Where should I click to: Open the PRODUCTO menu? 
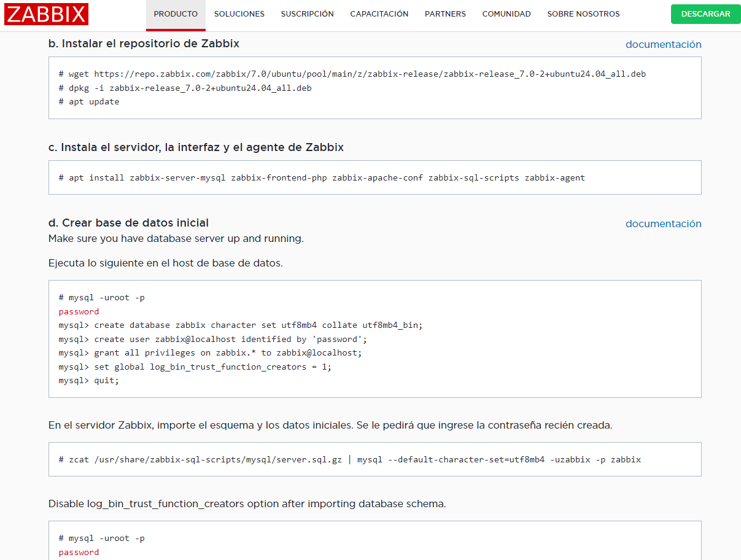[x=176, y=14]
